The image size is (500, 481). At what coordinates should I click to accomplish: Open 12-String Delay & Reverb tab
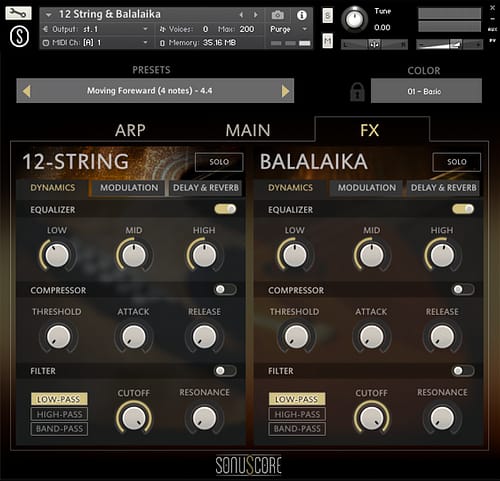point(206,188)
